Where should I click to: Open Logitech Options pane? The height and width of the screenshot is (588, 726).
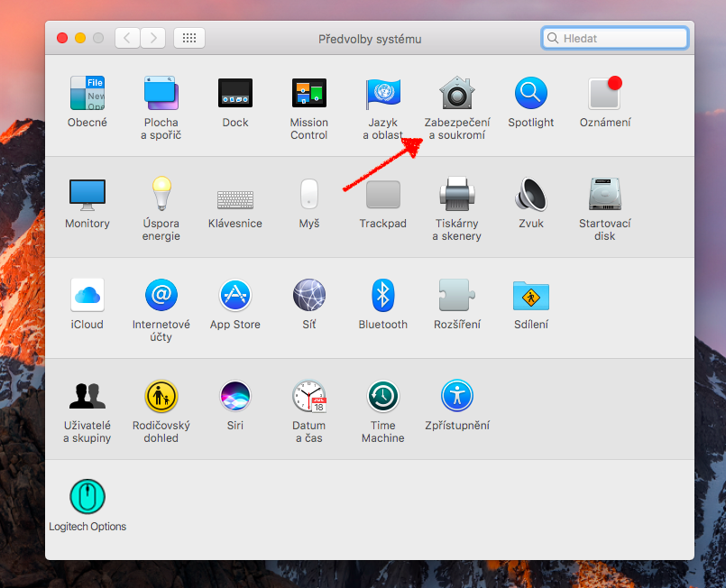pos(87,498)
